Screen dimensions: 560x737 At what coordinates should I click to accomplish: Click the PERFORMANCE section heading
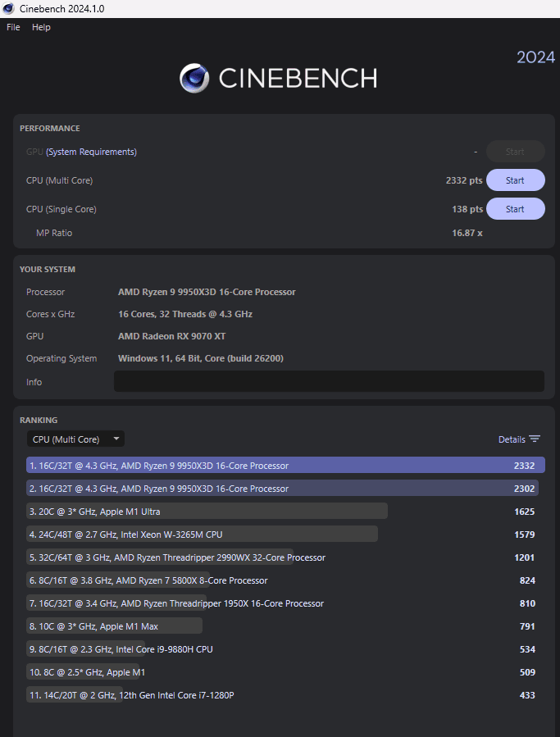pos(50,129)
